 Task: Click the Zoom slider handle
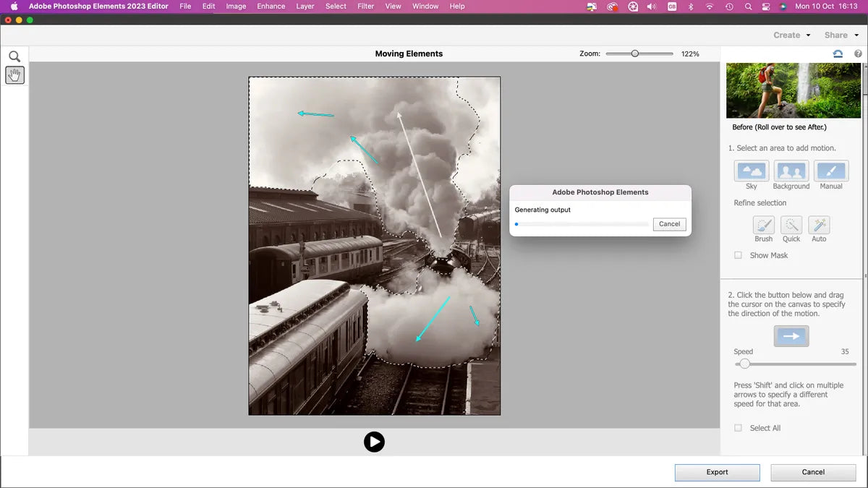click(634, 53)
